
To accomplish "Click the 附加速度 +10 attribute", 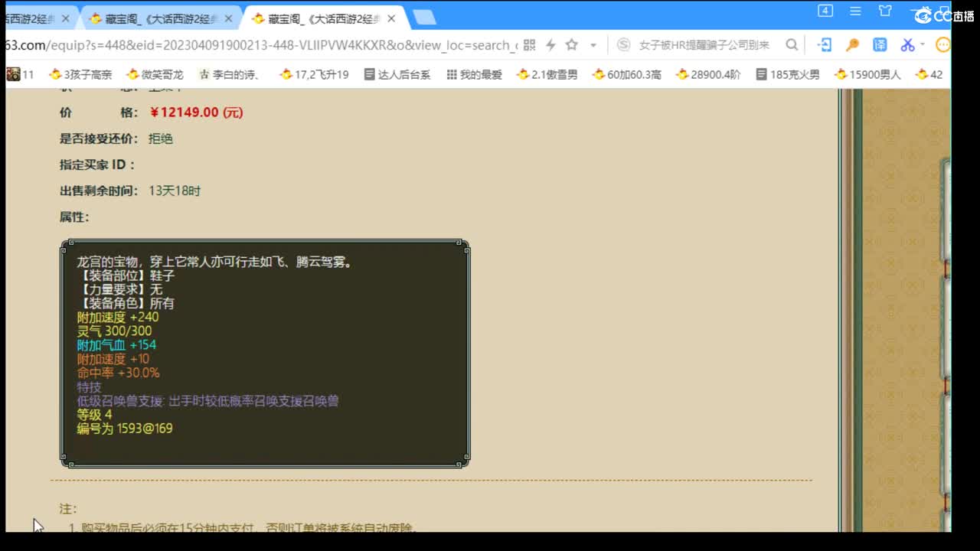I will tap(113, 359).
